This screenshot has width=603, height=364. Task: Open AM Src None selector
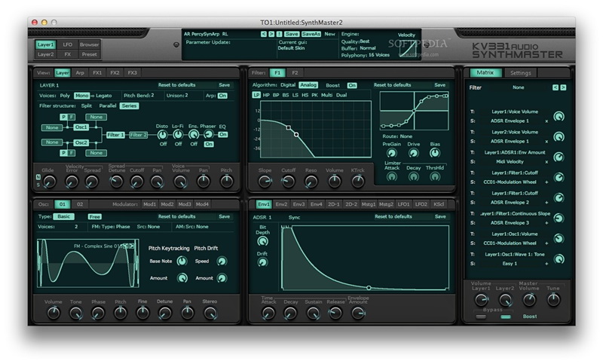tap(202, 227)
